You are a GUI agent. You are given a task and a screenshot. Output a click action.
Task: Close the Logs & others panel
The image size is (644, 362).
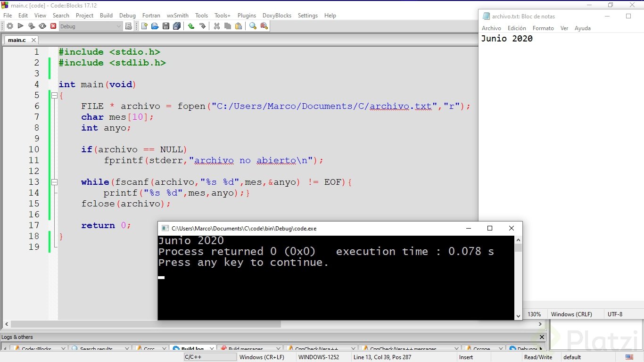click(x=542, y=337)
